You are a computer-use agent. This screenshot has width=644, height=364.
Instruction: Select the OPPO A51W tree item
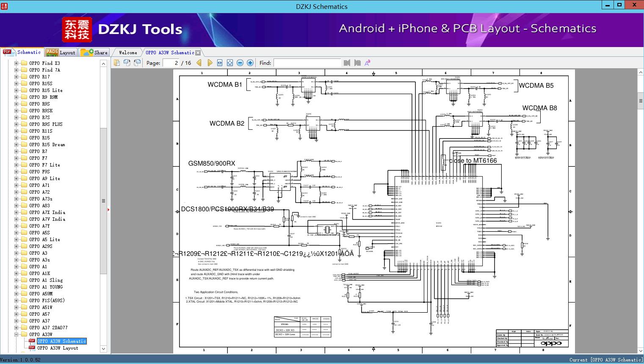pos(41,307)
